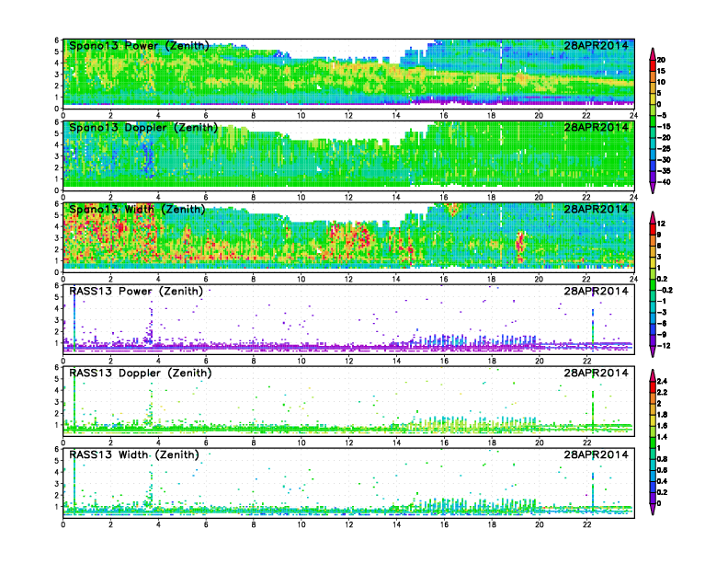The width and height of the screenshot is (728, 563).
Task: Click the red segment between 2.4 and 2.2 on the lower colorbar
Action: [x=653, y=386]
